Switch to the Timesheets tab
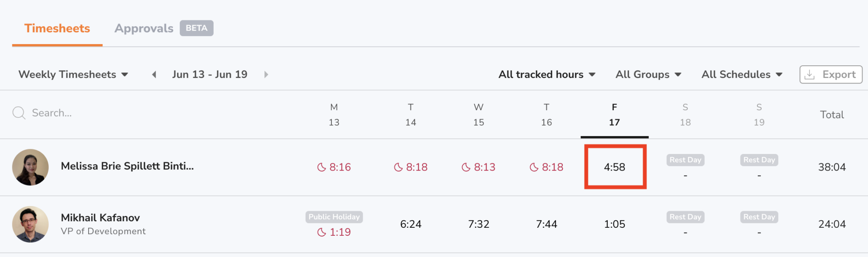 coord(57,28)
